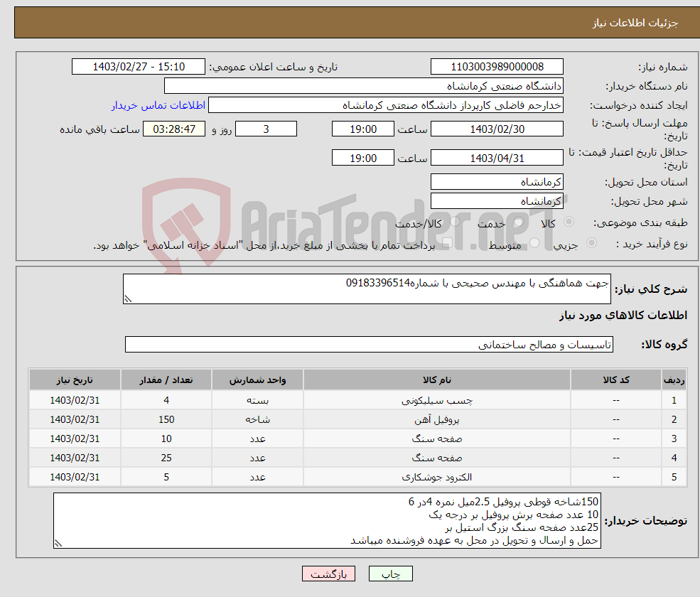Click the delivery city field کرمانشاه
The width and height of the screenshot is (700, 597).
coord(497,201)
